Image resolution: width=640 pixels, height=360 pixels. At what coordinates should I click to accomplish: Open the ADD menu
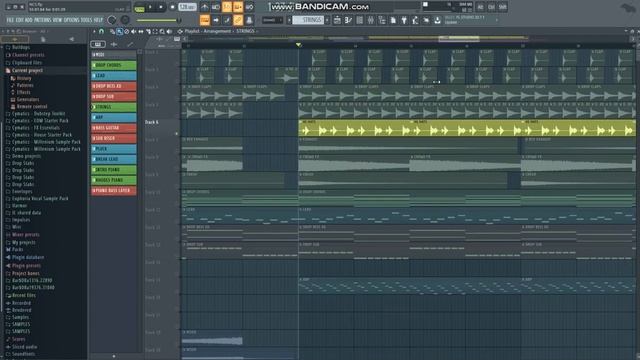click(29, 20)
